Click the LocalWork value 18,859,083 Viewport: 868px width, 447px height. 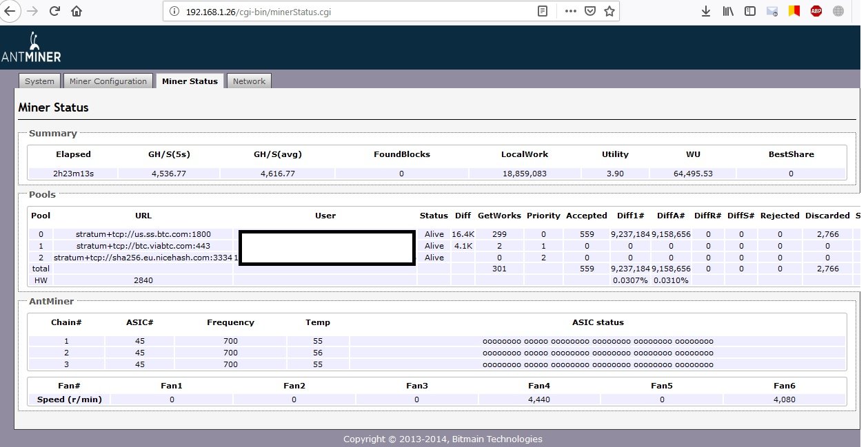(x=524, y=174)
